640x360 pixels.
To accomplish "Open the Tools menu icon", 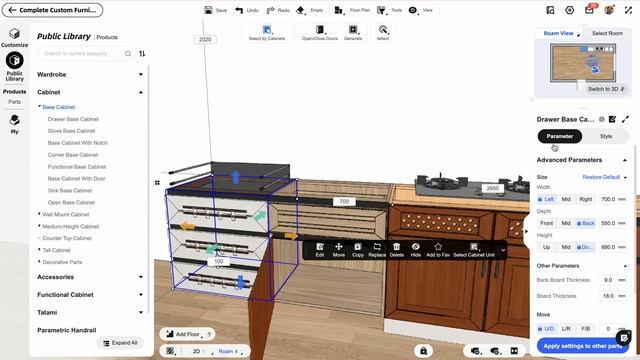I will pos(381,10).
